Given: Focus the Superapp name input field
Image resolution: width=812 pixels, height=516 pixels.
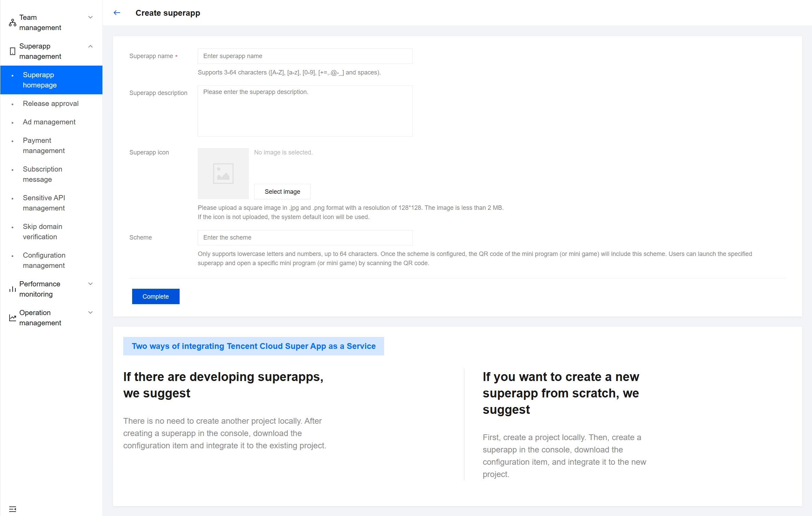Looking at the screenshot, I should [x=305, y=56].
